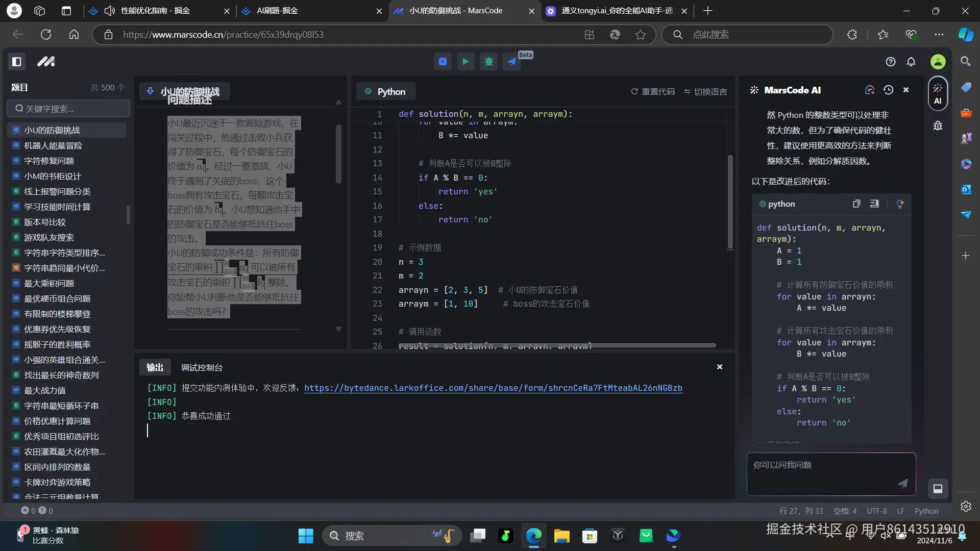Select the 机器人能量冒险 problem in the list

(53, 145)
